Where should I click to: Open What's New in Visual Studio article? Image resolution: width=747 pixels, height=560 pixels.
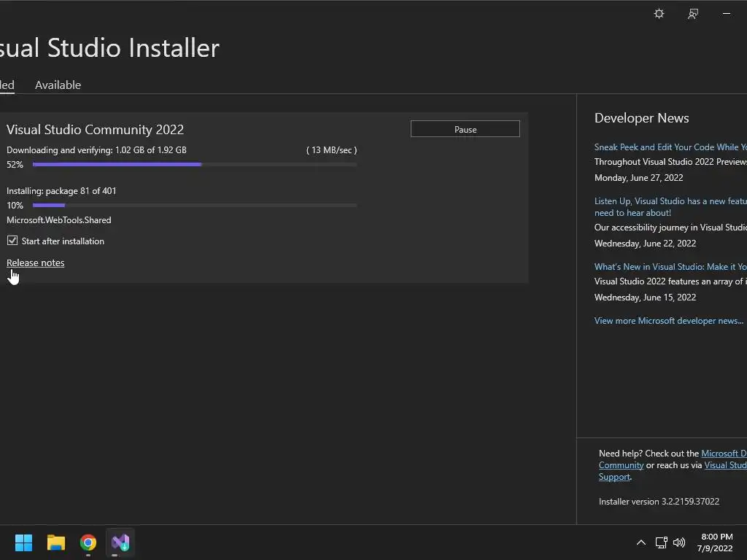670,267
